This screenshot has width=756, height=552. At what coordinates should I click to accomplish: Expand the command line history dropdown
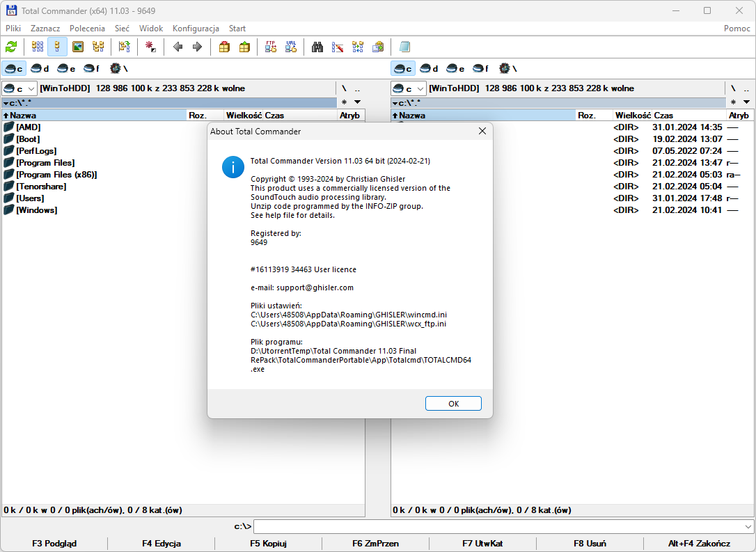(748, 526)
